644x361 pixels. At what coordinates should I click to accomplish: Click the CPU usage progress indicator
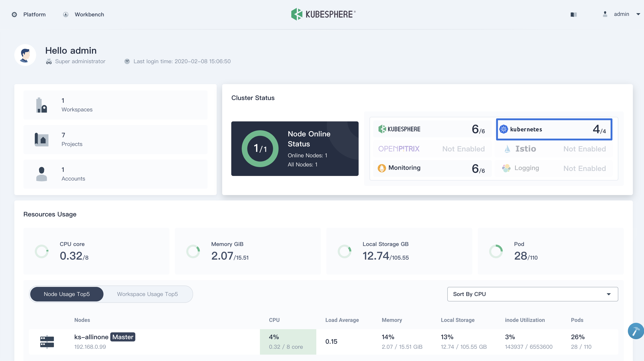tap(42, 251)
